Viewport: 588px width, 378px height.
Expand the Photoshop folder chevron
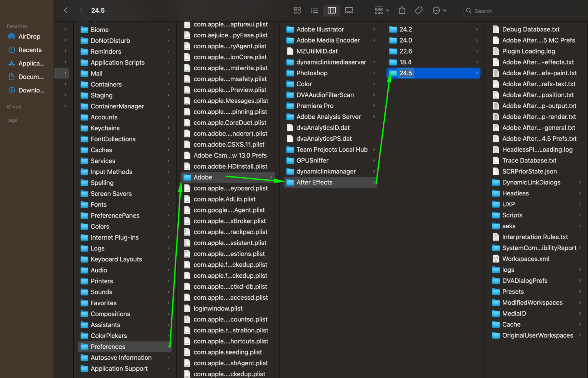point(374,73)
